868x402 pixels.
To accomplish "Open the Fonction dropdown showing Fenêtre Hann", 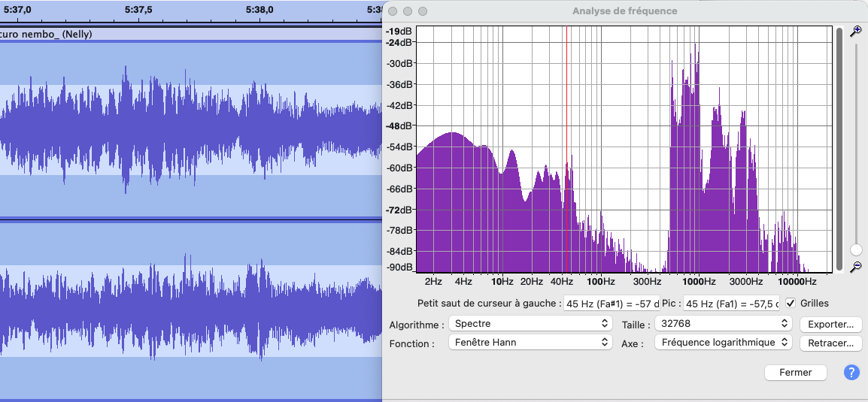I will pyautogui.click(x=531, y=343).
